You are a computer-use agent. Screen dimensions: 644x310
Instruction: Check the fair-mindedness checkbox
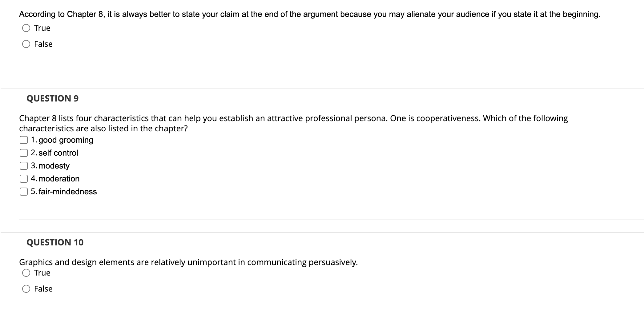point(24,192)
